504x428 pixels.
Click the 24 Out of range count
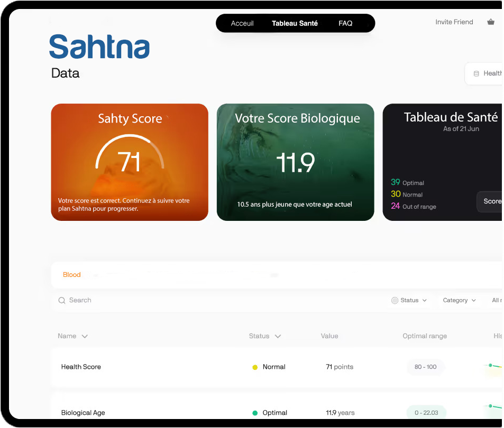(x=414, y=206)
